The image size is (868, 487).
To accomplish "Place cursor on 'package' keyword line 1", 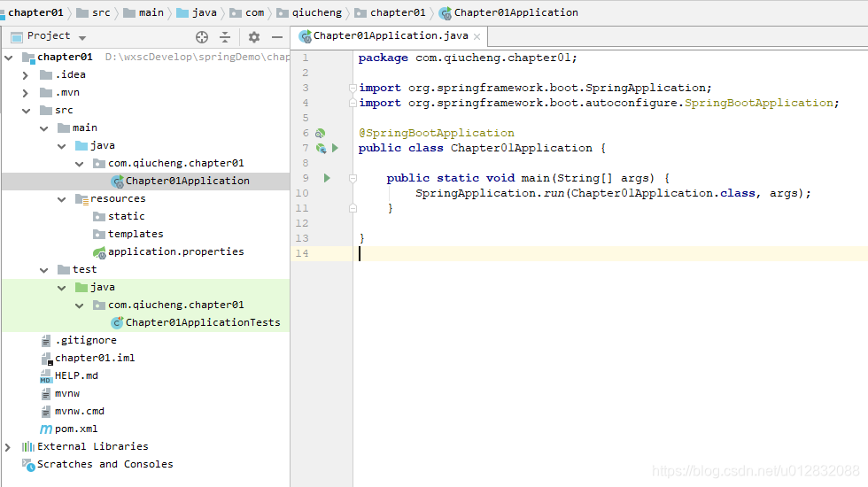I will coord(383,58).
